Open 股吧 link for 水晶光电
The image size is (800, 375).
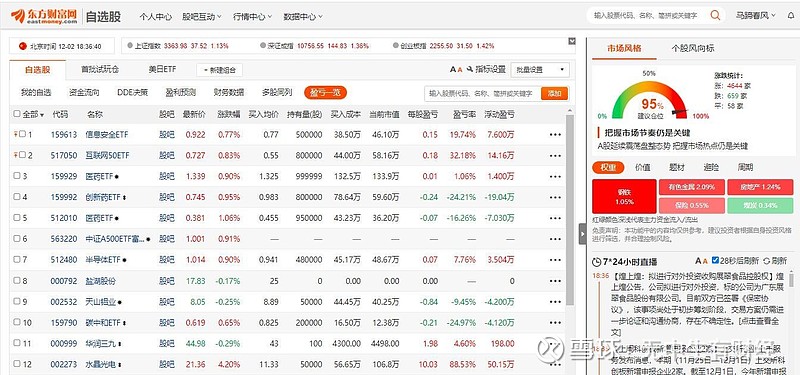pos(167,364)
